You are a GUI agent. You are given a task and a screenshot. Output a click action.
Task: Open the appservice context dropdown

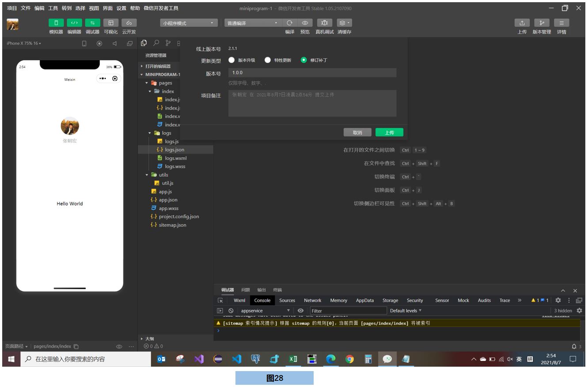265,311
